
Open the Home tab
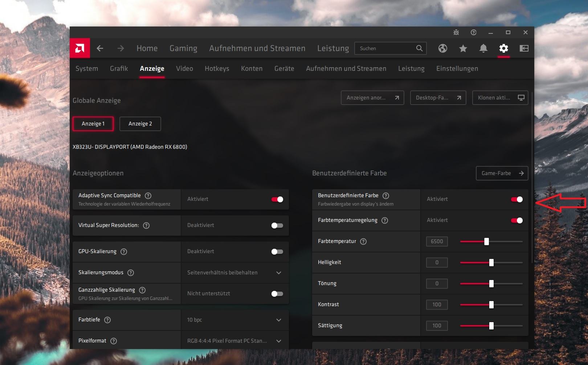147,48
